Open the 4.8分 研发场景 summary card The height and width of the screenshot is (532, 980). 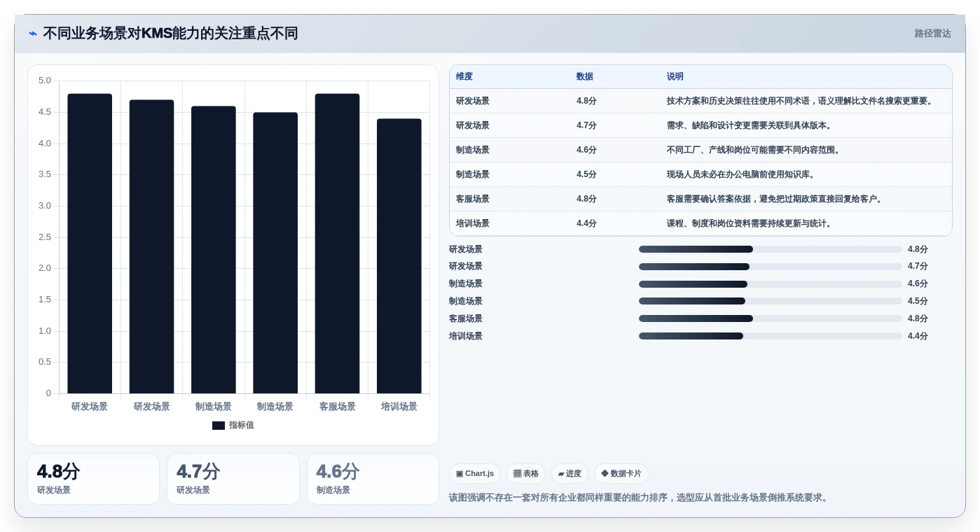pos(94,479)
